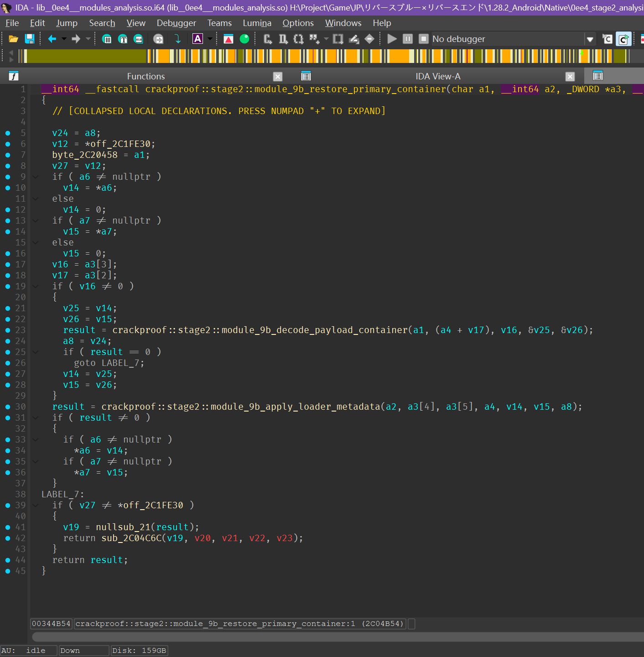Switch to the Functions tab
This screenshot has width=644, height=657.
(x=146, y=76)
